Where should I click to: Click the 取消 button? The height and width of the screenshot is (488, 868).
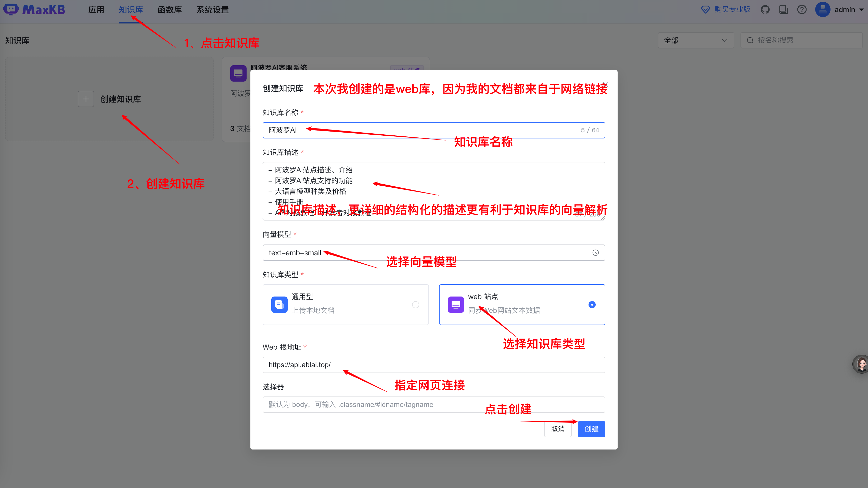(558, 429)
